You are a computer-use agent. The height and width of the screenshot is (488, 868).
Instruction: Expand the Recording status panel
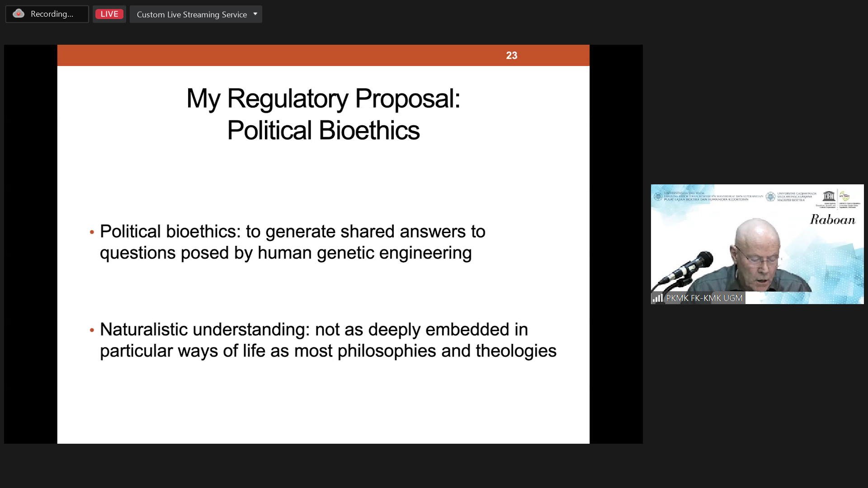47,14
